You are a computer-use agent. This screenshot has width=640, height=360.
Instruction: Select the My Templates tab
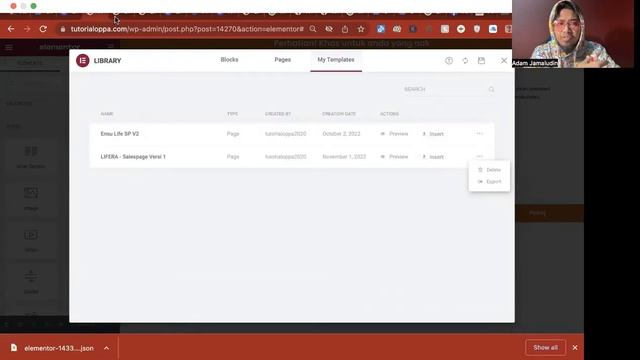pos(336,60)
